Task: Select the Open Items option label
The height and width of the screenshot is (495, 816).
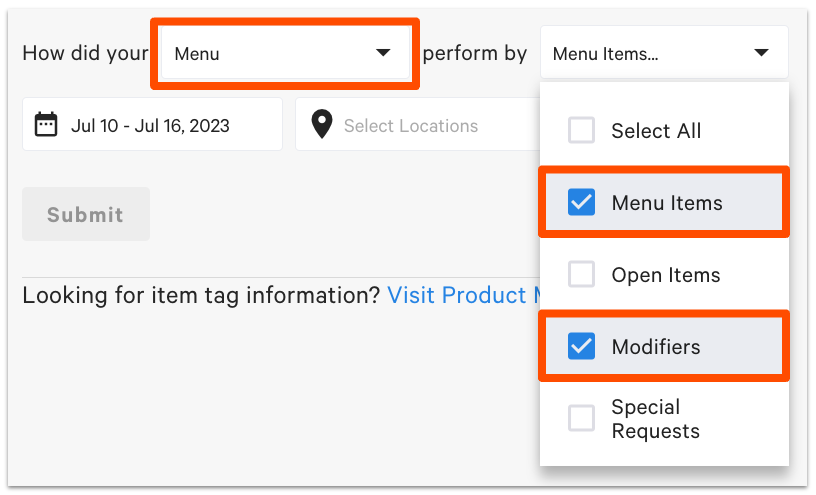Action: [x=665, y=275]
